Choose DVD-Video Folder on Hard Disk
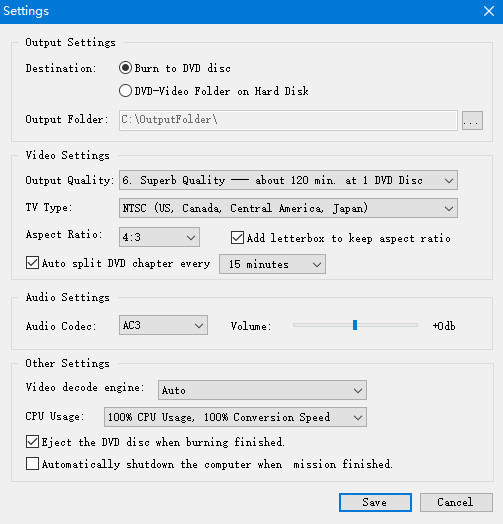Viewport: 503px width, 524px height. [125, 91]
